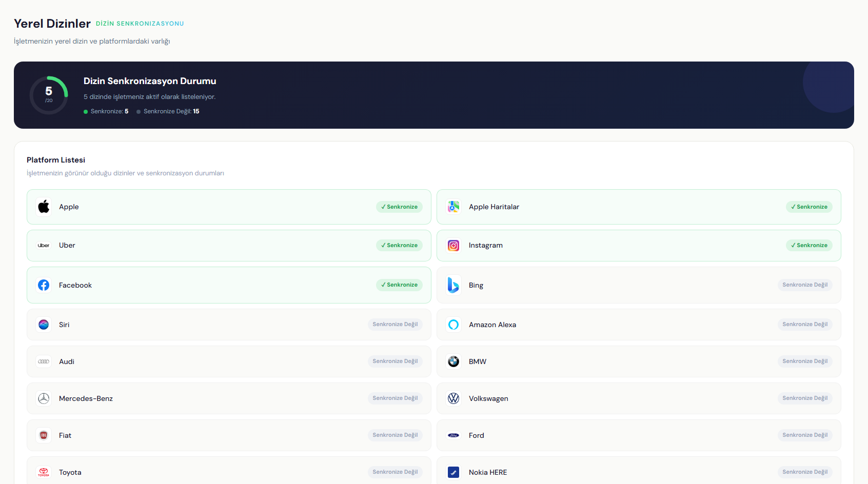The image size is (868, 484).
Task: Click the "Amazon Alexa" platform name
Action: (492, 325)
